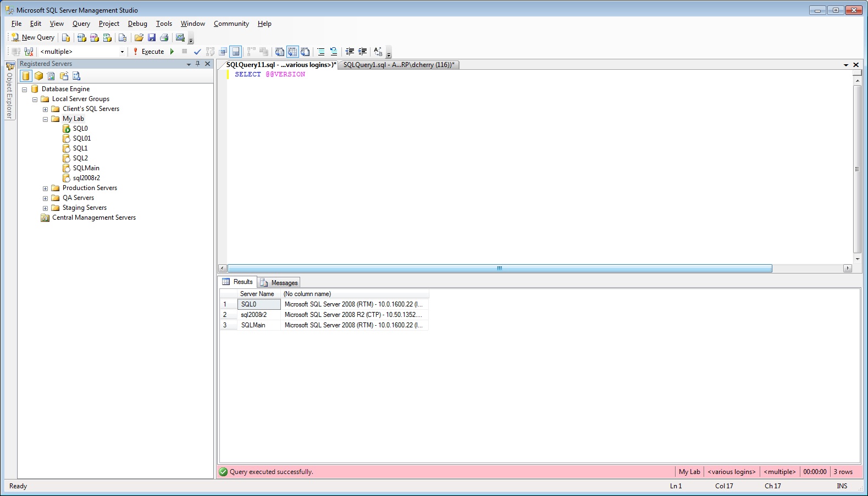Select Central Management Servers node
The width and height of the screenshot is (868, 496).
click(89, 218)
